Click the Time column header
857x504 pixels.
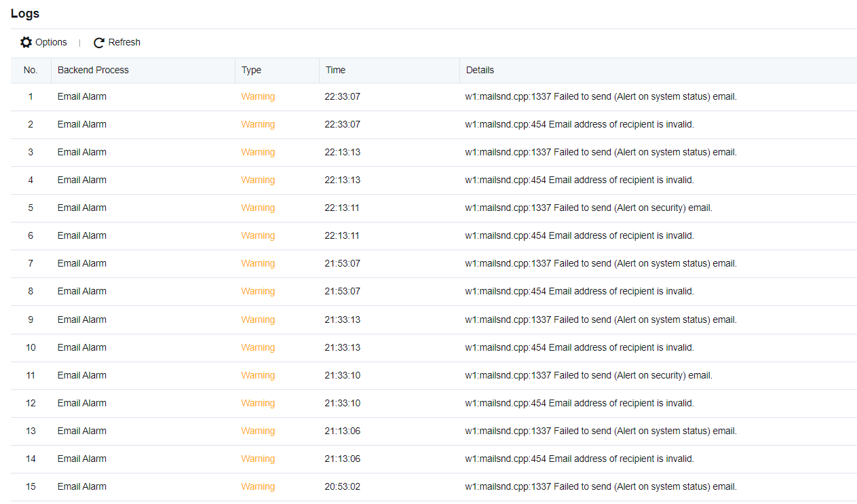pos(335,70)
